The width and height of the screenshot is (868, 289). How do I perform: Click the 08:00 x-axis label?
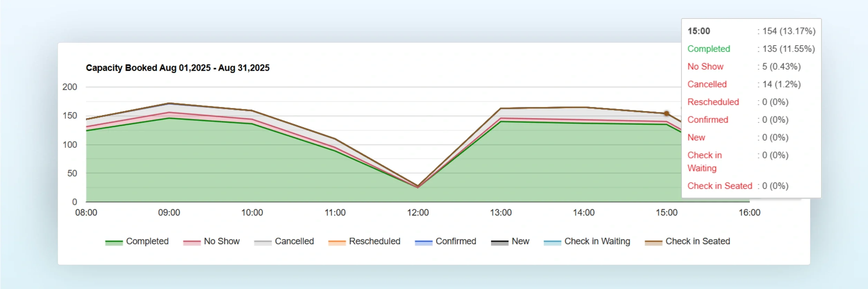(x=86, y=212)
